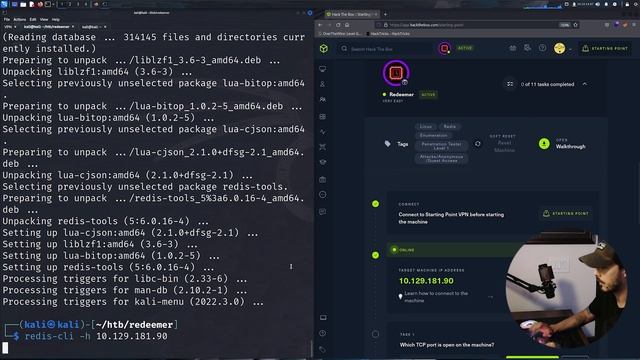Open Learn how to connect to the machine
This screenshot has width=640, height=360.
[436, 297]
